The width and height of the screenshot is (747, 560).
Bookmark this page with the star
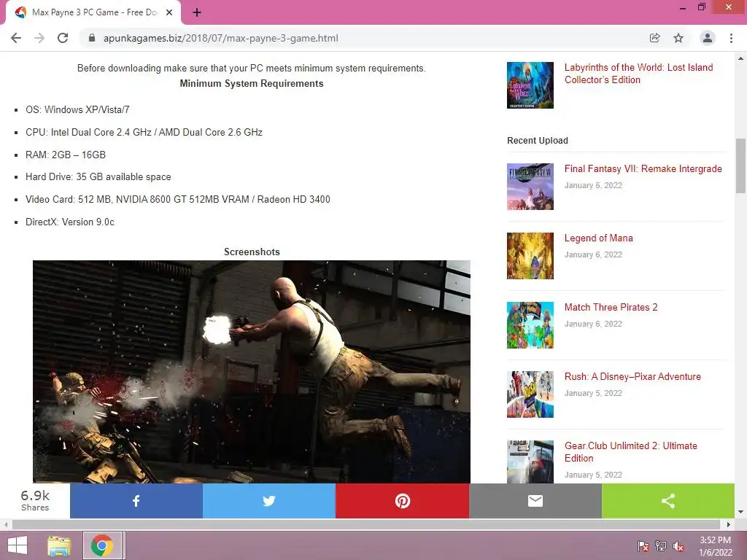click(678, 38)
